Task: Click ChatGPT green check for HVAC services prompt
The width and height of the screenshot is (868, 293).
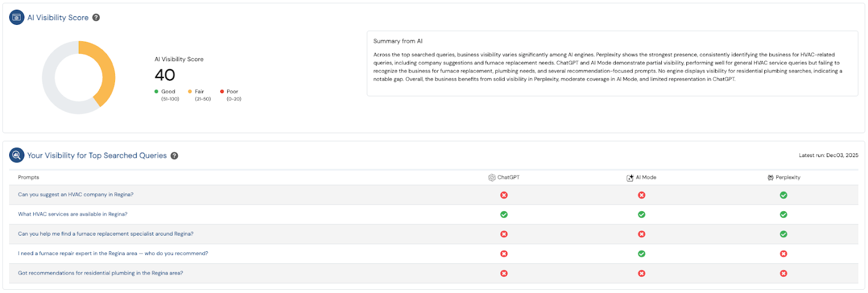Action: pos(504,214)
